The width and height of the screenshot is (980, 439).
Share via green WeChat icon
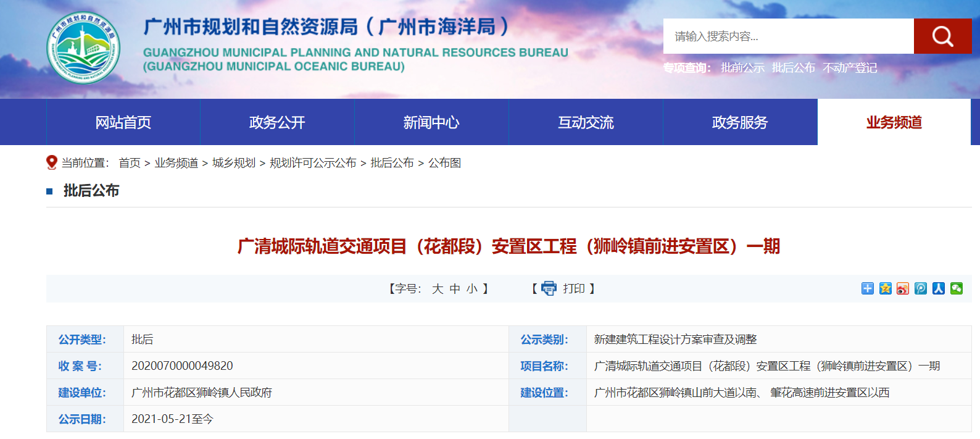(957, 288)
